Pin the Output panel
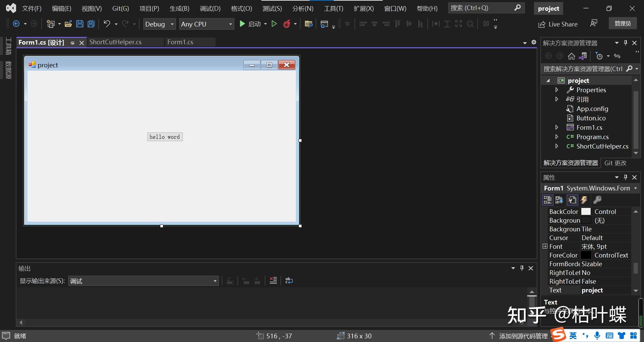Screen dimensions: 644x342 point(522,268)
